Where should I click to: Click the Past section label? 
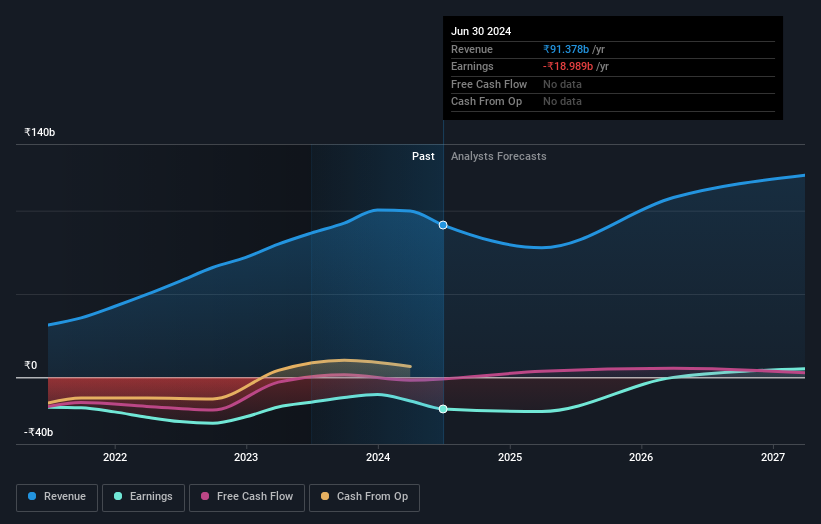[x=423, y=156]
